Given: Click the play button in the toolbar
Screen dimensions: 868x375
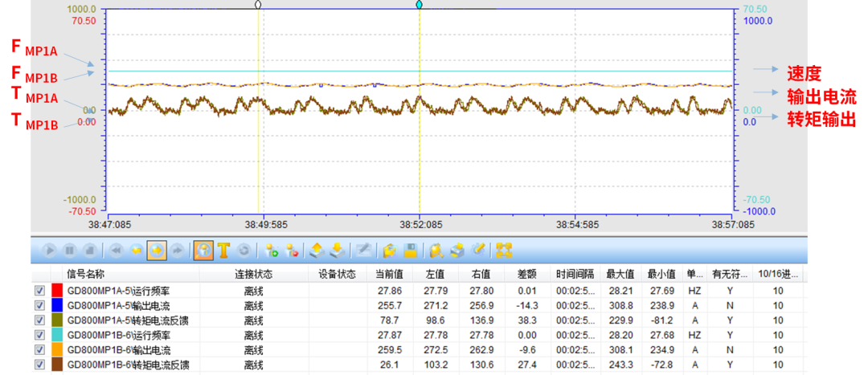Looking at the screenshot, I should (50, 250).
